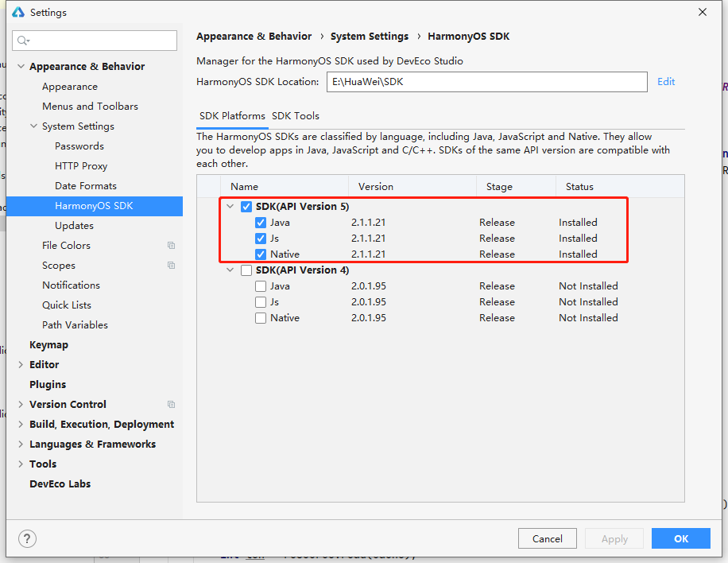Image resolution: width=728 pixels, height=563 pixels.
Task: Click 'Release' stage in Js 2.1.1.21 row
Action: tap(497, 239)
